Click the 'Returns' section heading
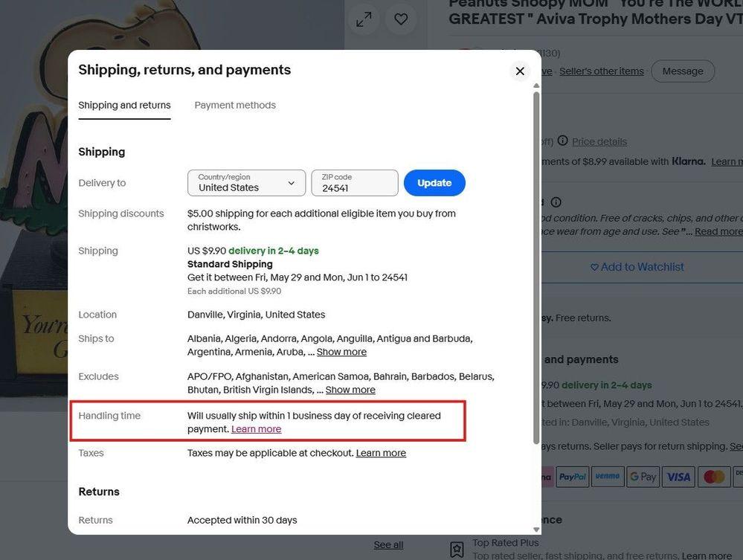 [x=99, y=492]
